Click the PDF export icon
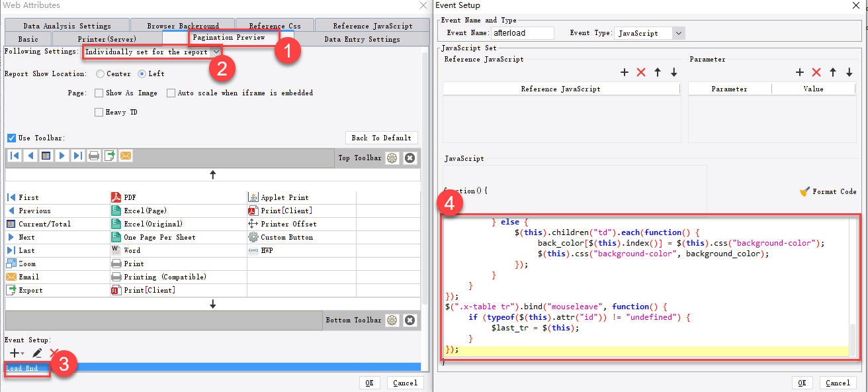This screenshot has width=868, height=392. click(x=116, y=197)
